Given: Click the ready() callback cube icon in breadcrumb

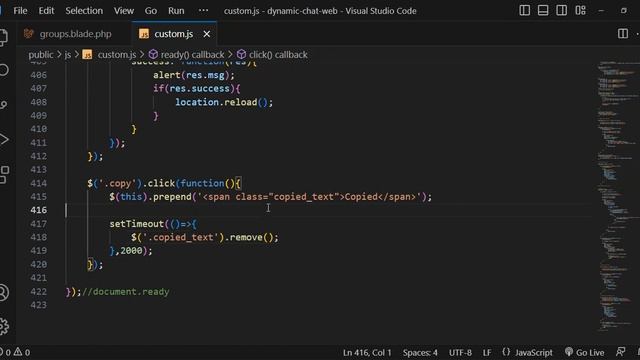Looking at the screenshot, I should pyautogui.click(x=153, y=54).
